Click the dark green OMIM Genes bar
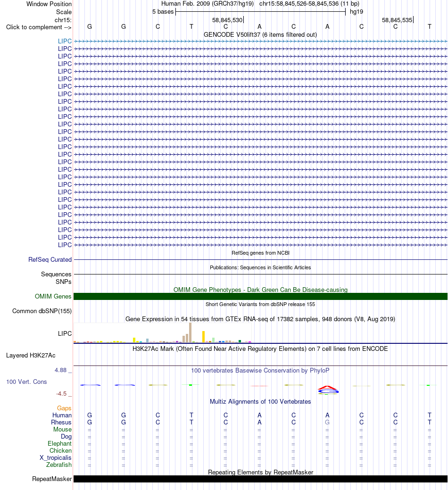The height and width of the screenshot is (490, 448). [260, 296]
